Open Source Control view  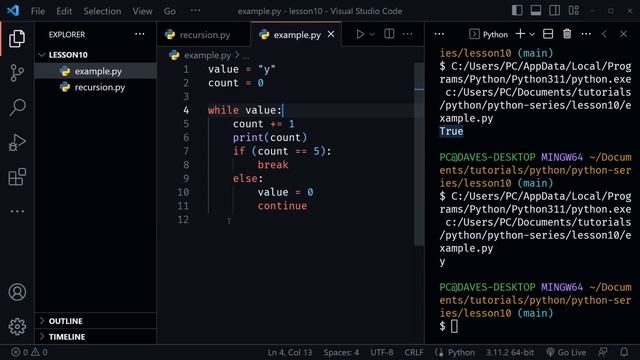17,73
